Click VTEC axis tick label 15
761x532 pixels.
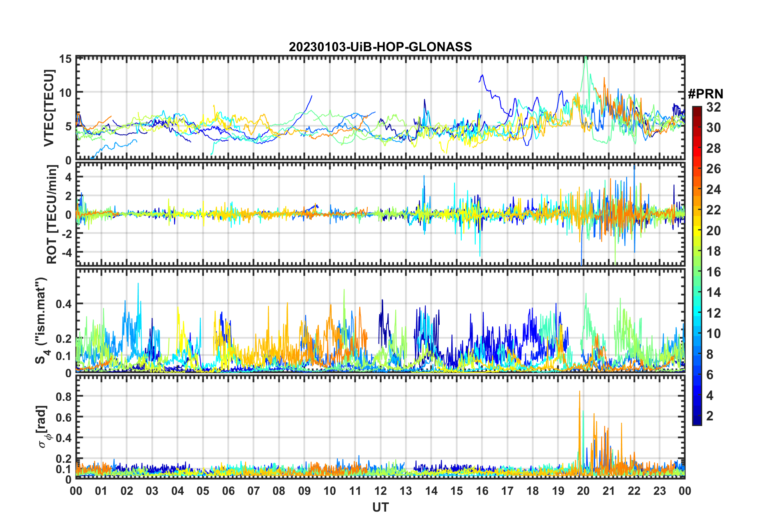tap(65, 59)
